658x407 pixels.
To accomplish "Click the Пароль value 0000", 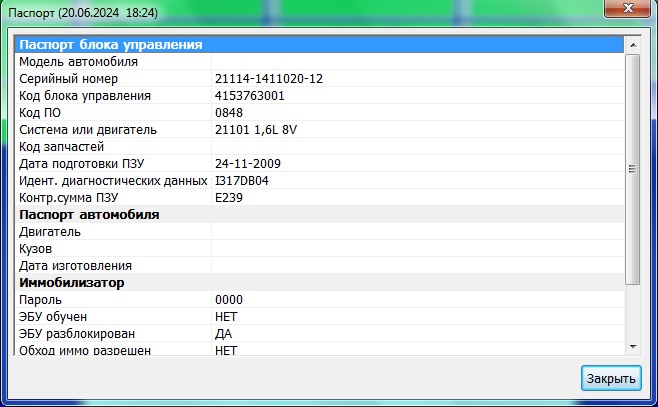I will 229,300.
